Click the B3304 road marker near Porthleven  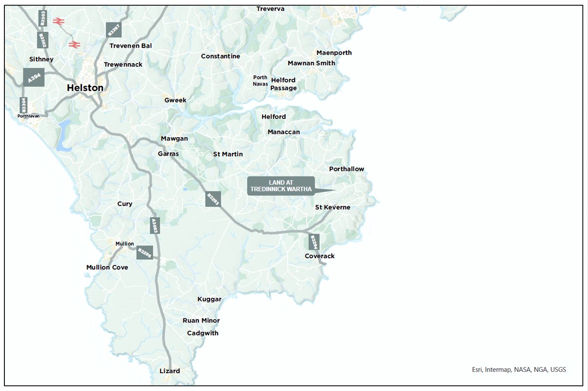pos(23,105)
